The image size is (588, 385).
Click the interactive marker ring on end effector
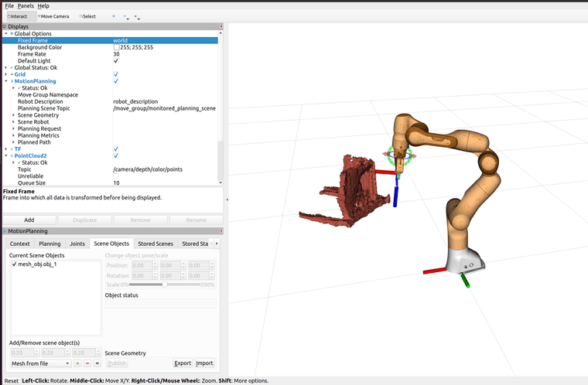400,155
